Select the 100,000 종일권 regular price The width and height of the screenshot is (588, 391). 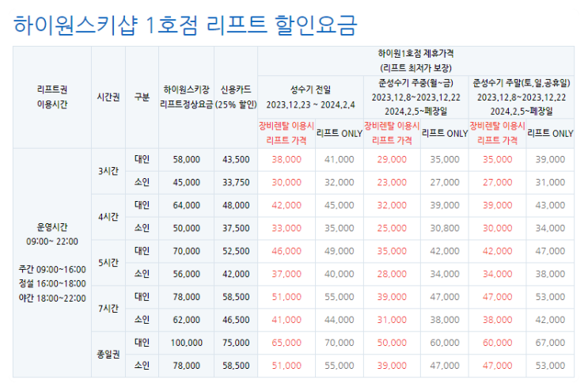click(187, 343)
